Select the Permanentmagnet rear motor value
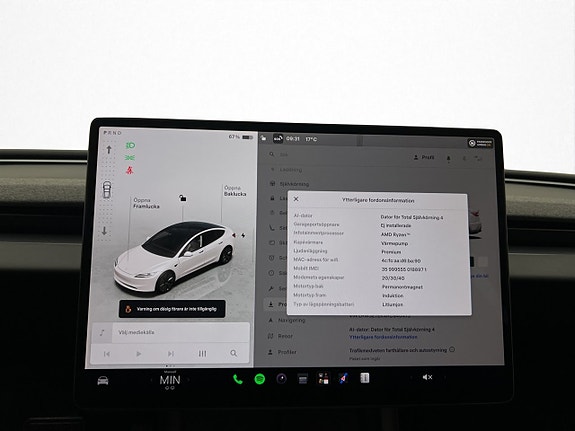Screen dimensions: 575x431 click(x=403, y=287)
